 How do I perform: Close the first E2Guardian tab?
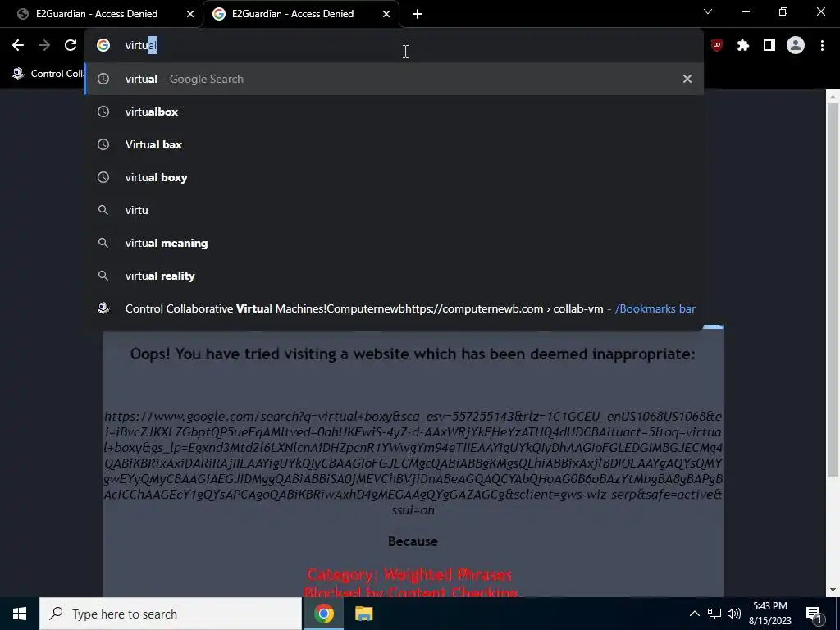point(190,14)
